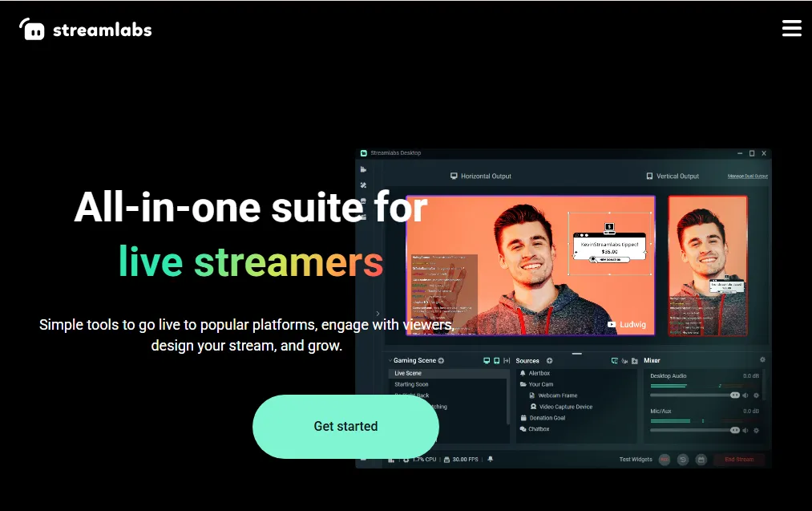
Task: Click the 30.00 FPS status indicator
Action: point(461,459)
